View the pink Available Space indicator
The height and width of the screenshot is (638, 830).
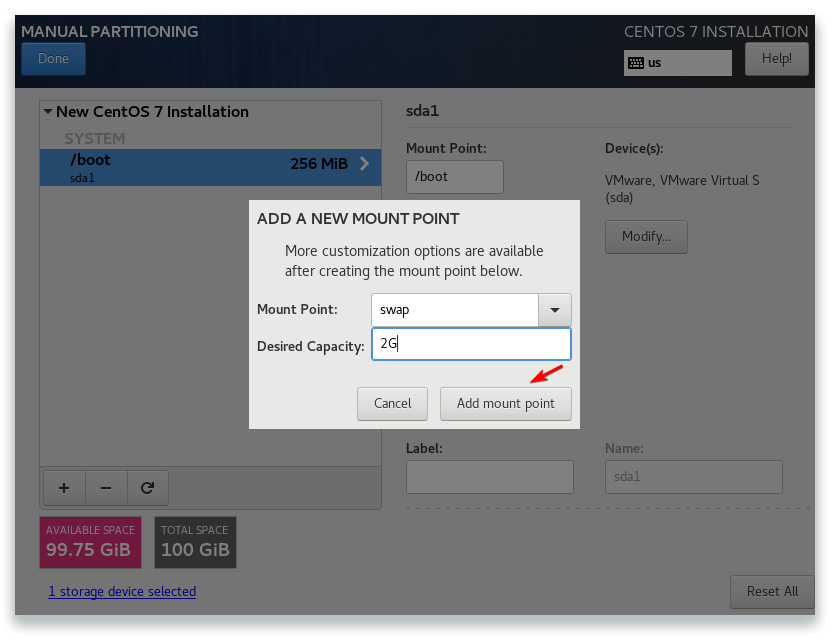(91, 542)
